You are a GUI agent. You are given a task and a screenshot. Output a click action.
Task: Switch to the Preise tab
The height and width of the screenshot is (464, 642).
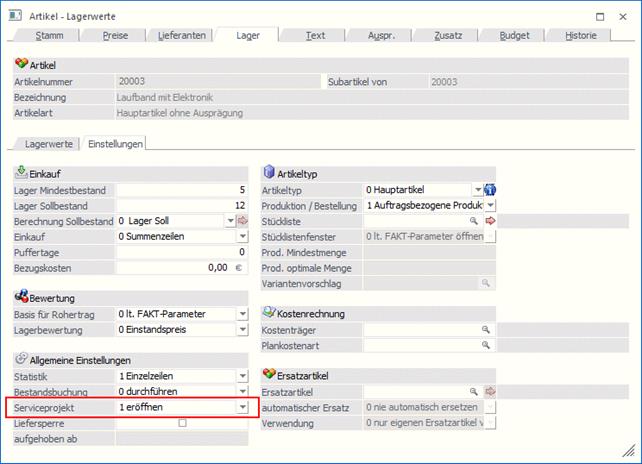point(117,35)
